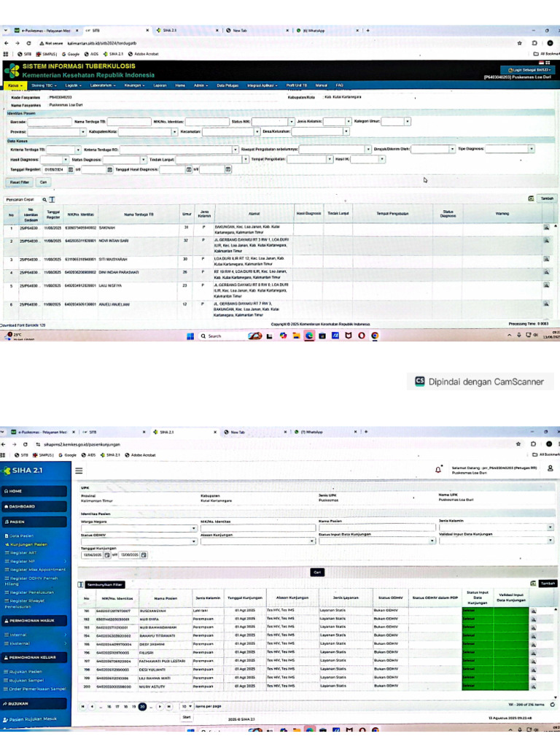Open Laporan menu in SITB
Screen dimensions: 560x747
click(160, 86)
